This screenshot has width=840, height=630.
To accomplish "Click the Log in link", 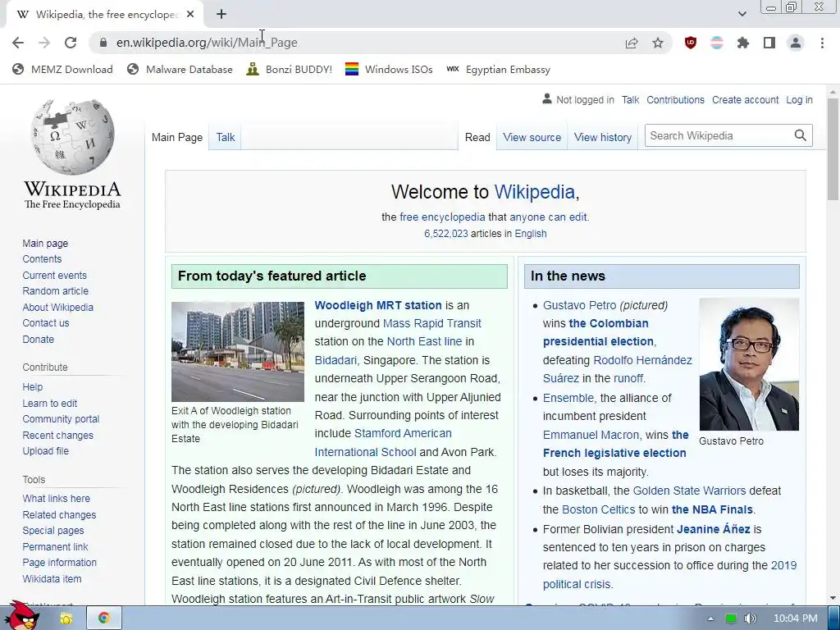I will [799, 100].
